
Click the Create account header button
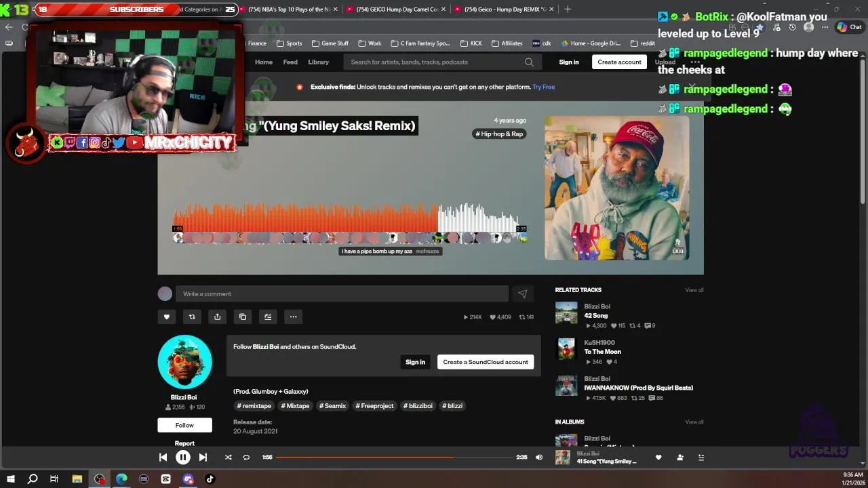coord(619,62)
